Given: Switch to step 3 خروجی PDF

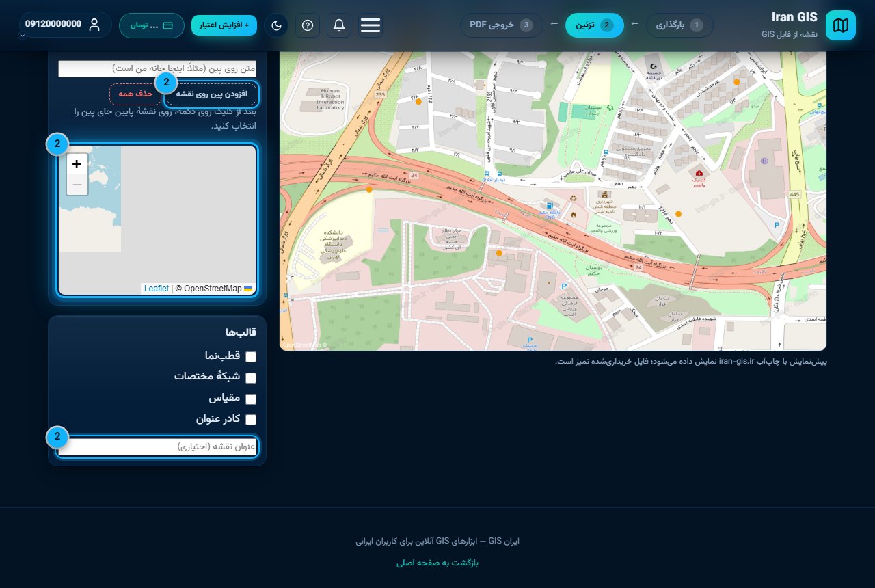Looking at the screenshot, I should 501,25.
